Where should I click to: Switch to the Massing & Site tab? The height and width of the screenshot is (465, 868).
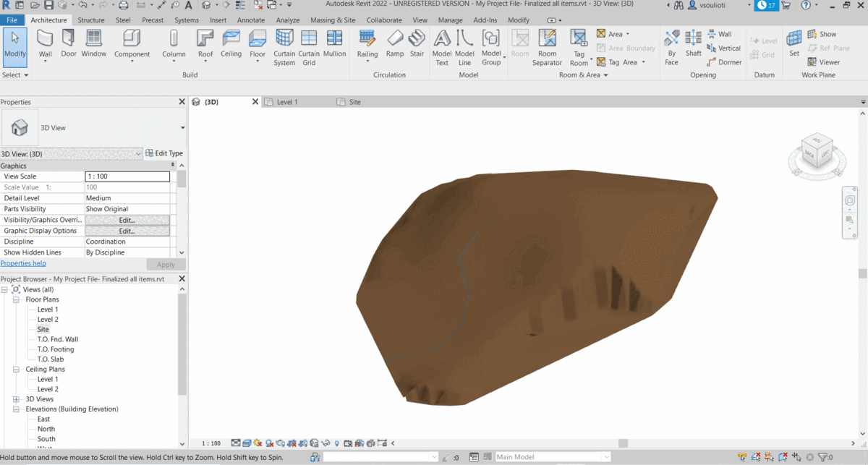point(333,20)
